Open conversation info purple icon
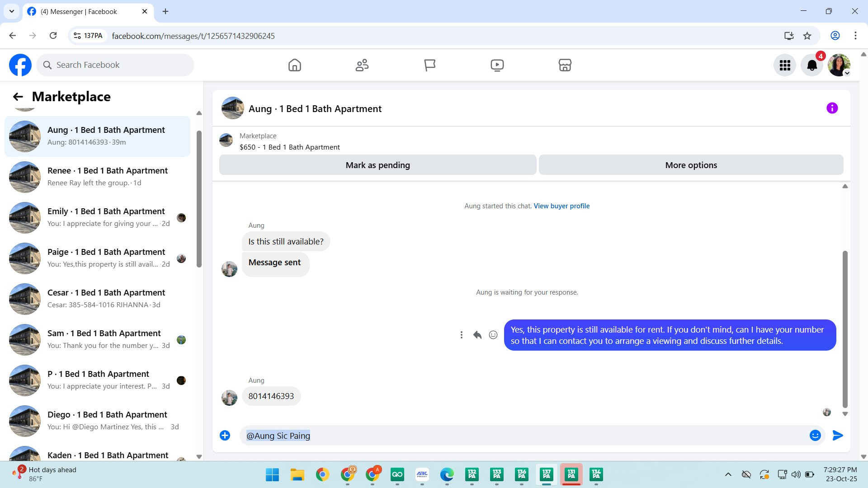The height and width of the screenshot is (488, 868). (832, 108)
